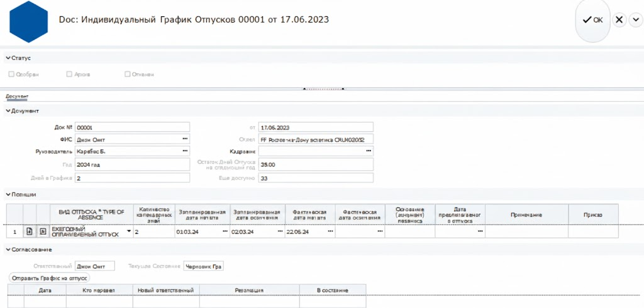Click the Год field showing 2034 год
644x308 pixels.
coord(132,165)
